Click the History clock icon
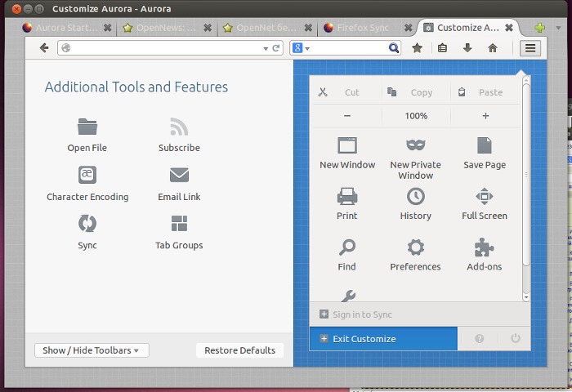 [415, 196]
